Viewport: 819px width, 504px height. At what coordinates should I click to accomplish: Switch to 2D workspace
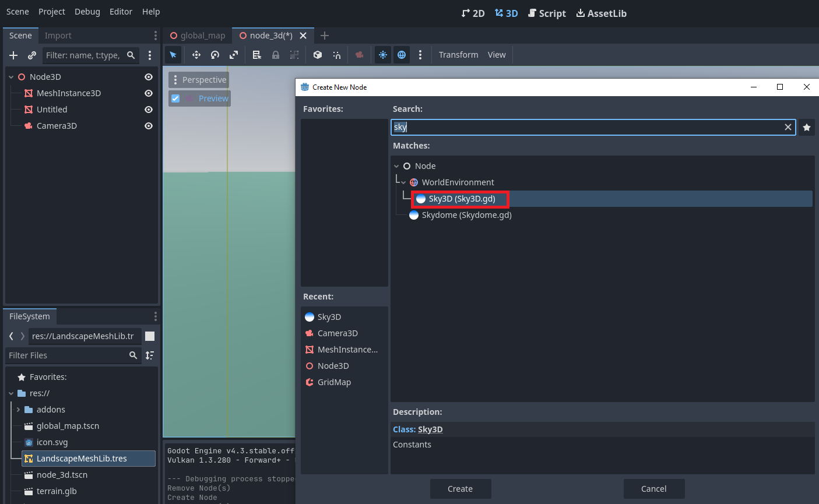(x=473, y=13)
